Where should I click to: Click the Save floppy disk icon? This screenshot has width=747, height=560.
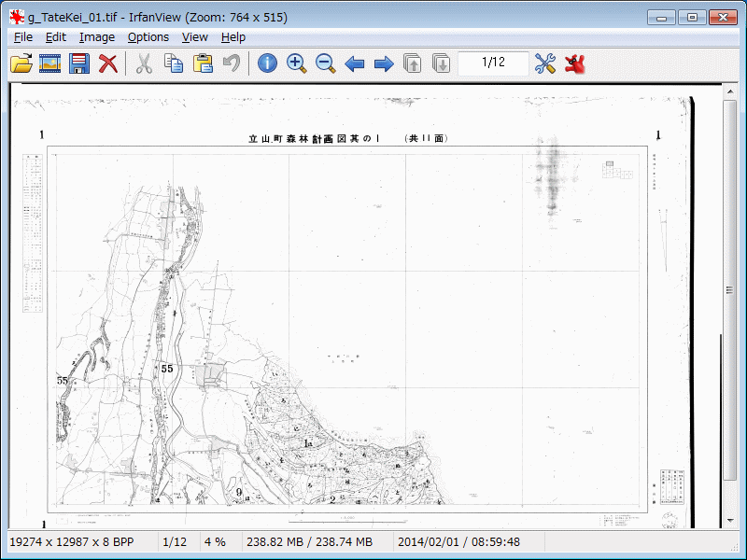click(x=79, y=63)
